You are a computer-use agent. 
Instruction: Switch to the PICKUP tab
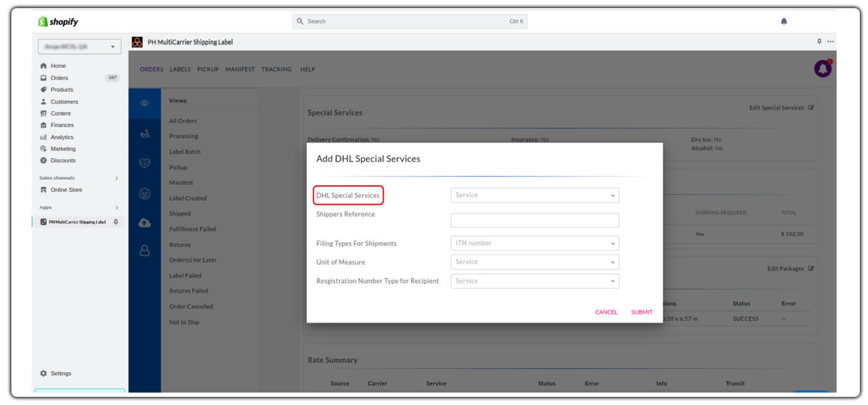208,69
